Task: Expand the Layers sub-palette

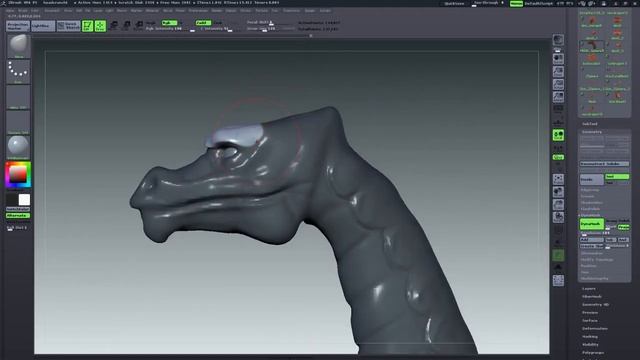Action: point(589,289)
